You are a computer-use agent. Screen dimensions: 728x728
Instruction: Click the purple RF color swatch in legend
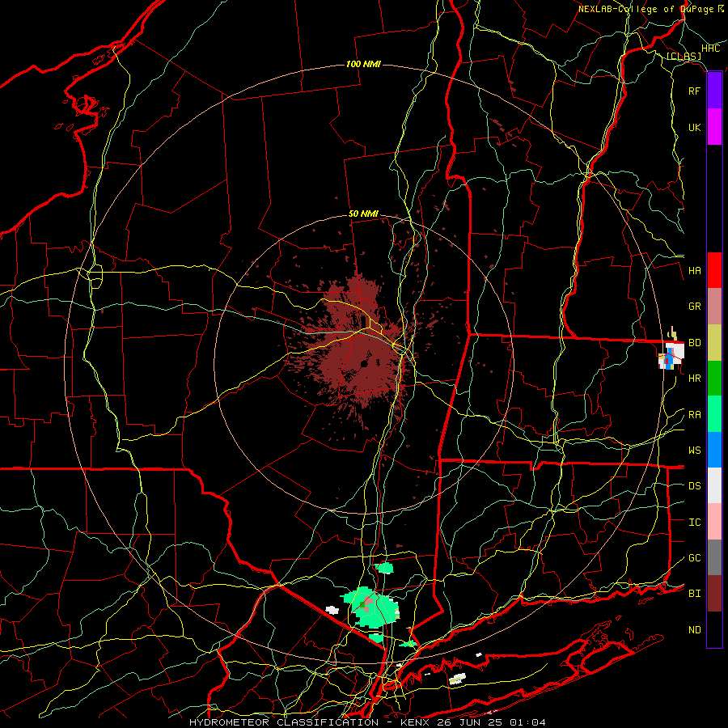click(714, 91)
